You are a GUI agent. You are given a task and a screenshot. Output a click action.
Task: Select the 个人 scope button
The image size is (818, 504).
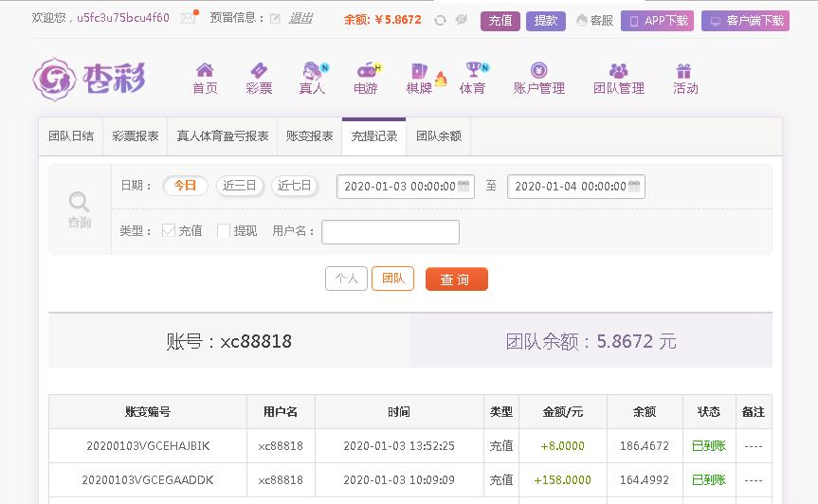[x=346, y=279]
